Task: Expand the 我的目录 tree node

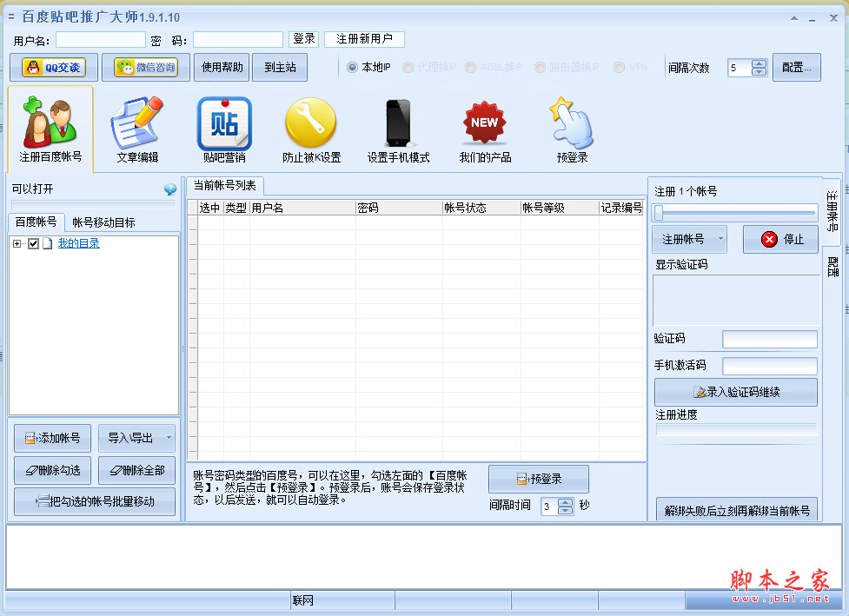Action: pos(17,244)
